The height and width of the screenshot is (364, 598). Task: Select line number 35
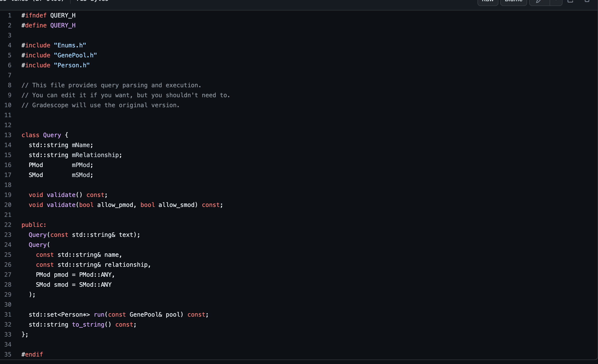click(8, 355)
